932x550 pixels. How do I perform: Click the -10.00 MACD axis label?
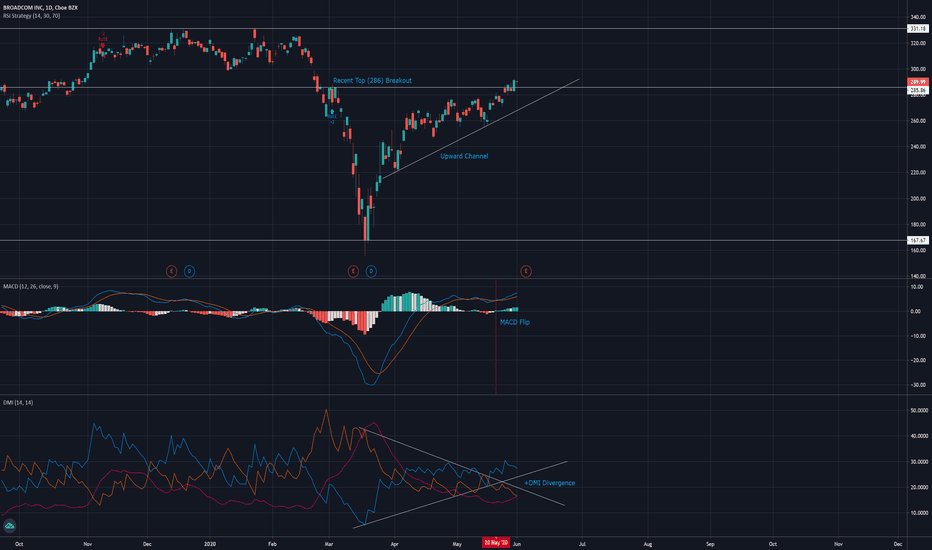coord(918,336)
